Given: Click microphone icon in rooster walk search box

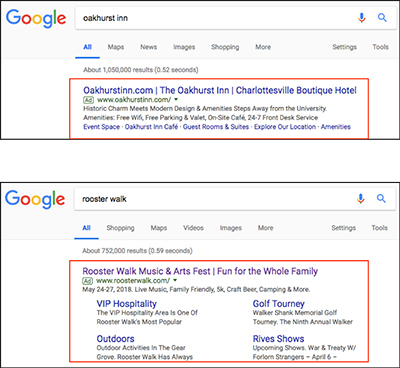Looking at the screenshot, I should (x=361, y=199).
